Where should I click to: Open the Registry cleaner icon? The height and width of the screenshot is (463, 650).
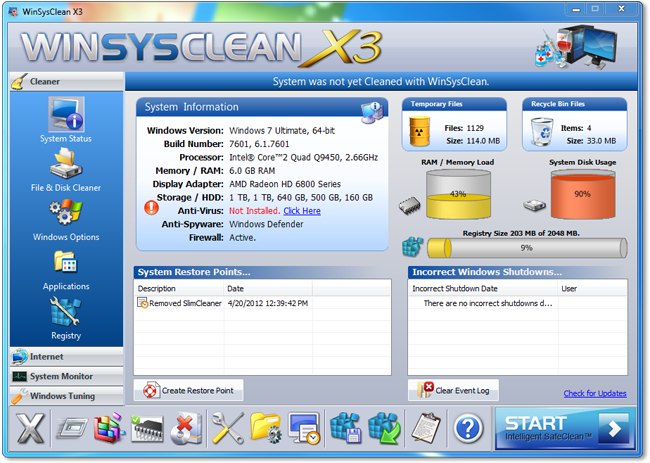(65, 317)
